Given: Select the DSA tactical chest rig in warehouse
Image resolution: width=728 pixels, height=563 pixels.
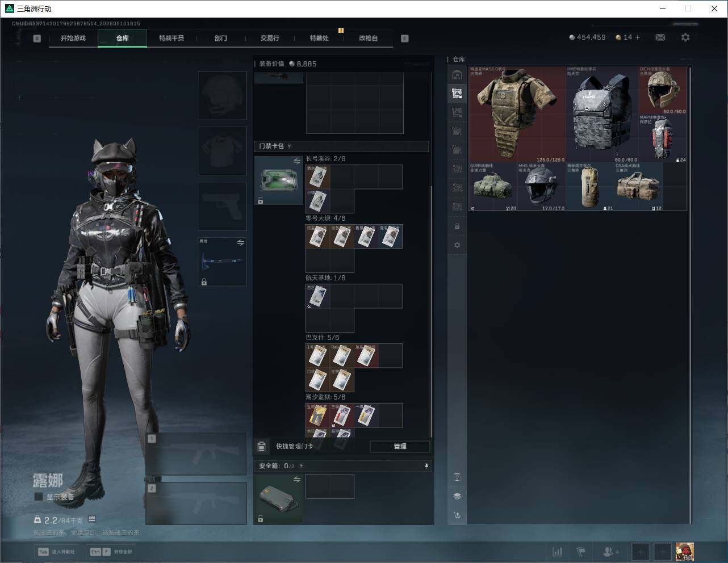Looking at the screenshot, I should (638, 187).
